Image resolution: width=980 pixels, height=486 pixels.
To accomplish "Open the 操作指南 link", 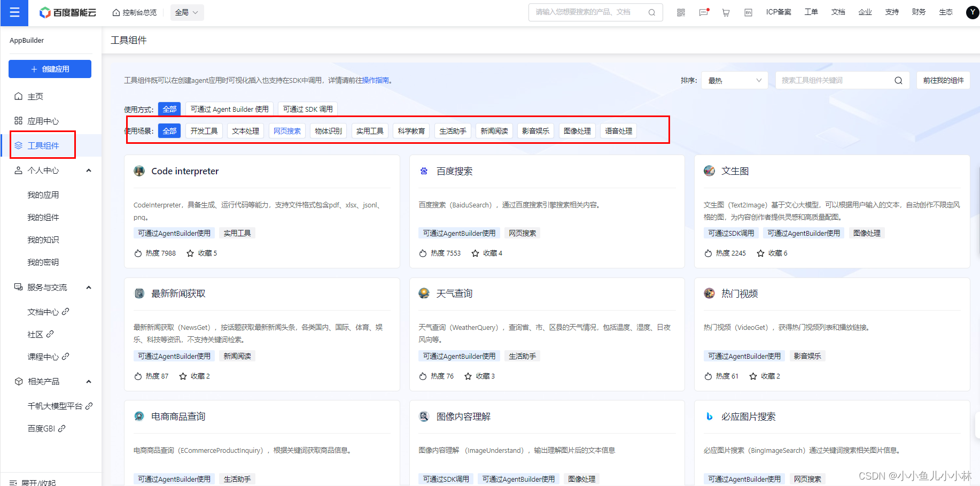I will [376, 80].
